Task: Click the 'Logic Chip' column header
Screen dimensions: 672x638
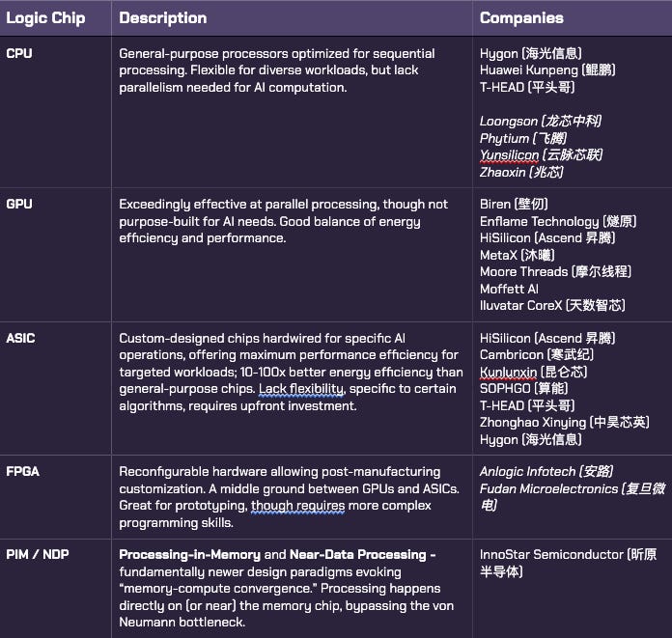Action: click(45, 18)
